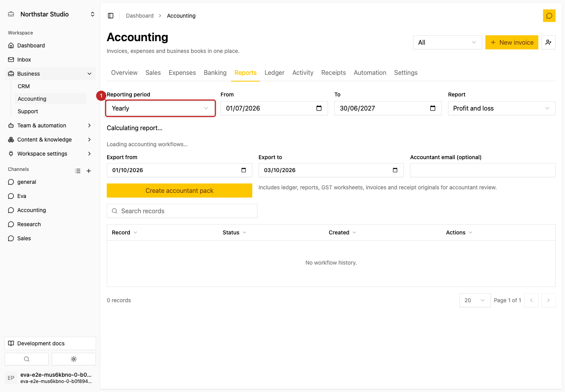
Task: Click the Development docs book icon
Action: tap(11, 343)
